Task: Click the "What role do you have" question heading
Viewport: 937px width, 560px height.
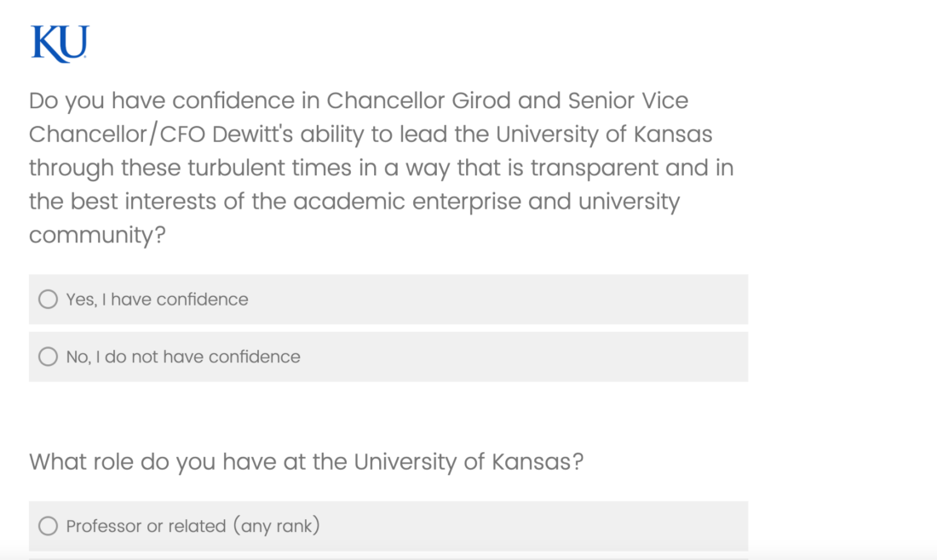Action: tap(306, 462)
